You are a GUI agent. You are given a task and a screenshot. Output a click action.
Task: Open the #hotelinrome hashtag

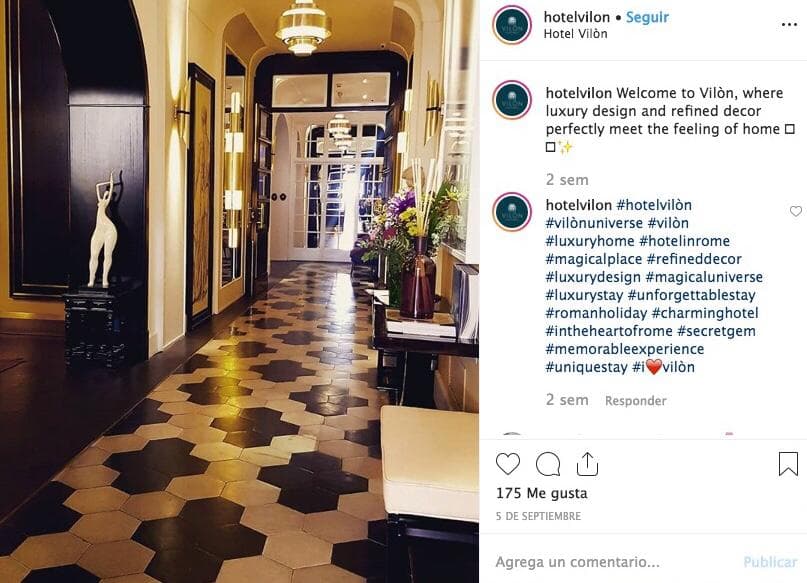[685, 241]
